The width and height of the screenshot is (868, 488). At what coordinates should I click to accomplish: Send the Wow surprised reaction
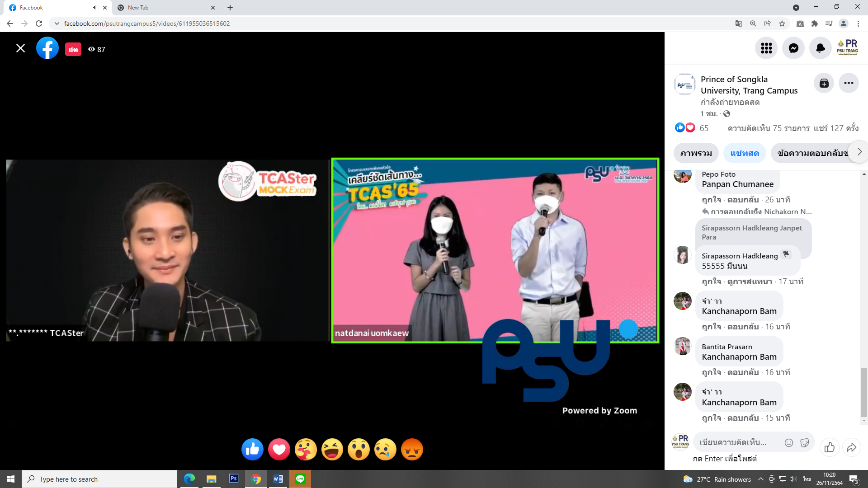[x=359, y=450]
